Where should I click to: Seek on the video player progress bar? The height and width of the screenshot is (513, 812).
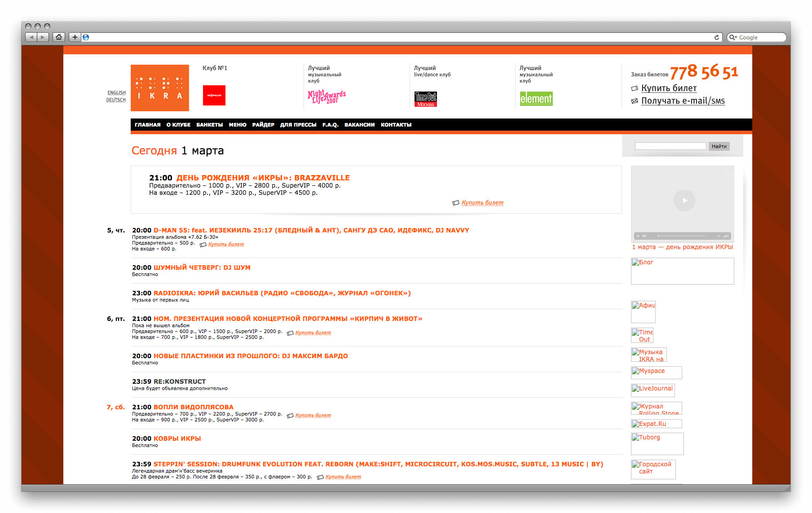point(686,236)
